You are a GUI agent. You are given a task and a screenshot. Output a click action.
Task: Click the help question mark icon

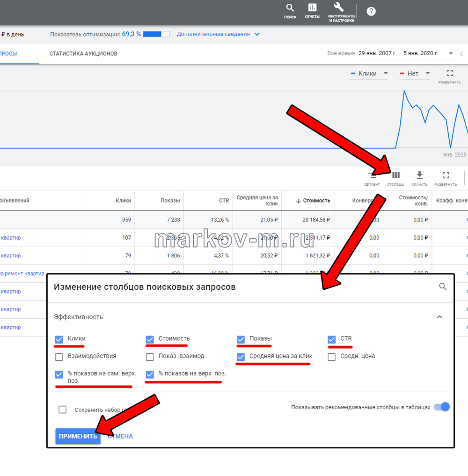click(371, 12)
